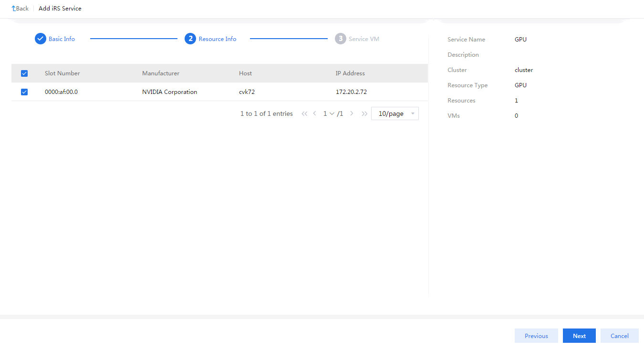Select the Service VM step label
644x349 pixels.
point(364,39)
